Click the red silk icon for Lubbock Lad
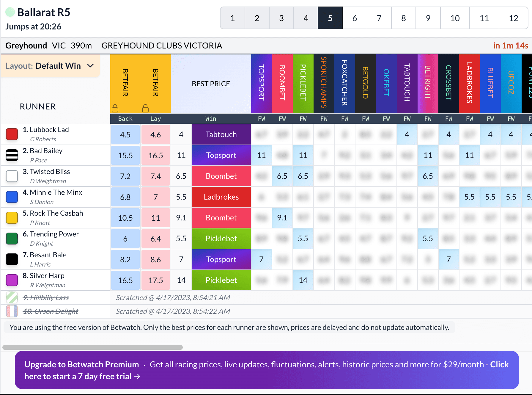 12,134
